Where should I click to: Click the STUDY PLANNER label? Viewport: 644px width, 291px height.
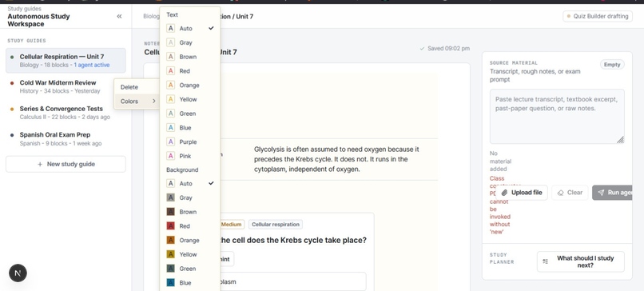[x=502, y=258]
